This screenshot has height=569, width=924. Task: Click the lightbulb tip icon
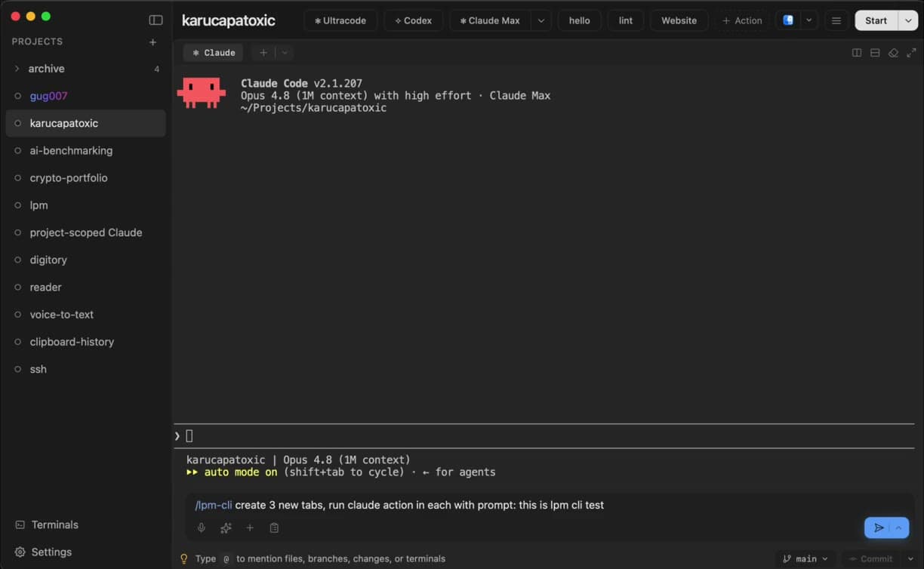(183, 558)
